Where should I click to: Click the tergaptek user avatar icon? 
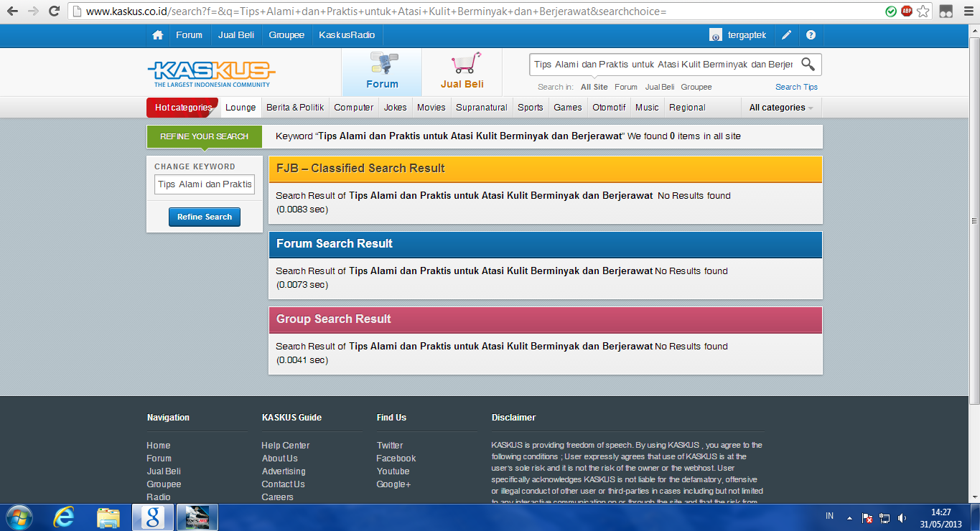tap(716, 35)
